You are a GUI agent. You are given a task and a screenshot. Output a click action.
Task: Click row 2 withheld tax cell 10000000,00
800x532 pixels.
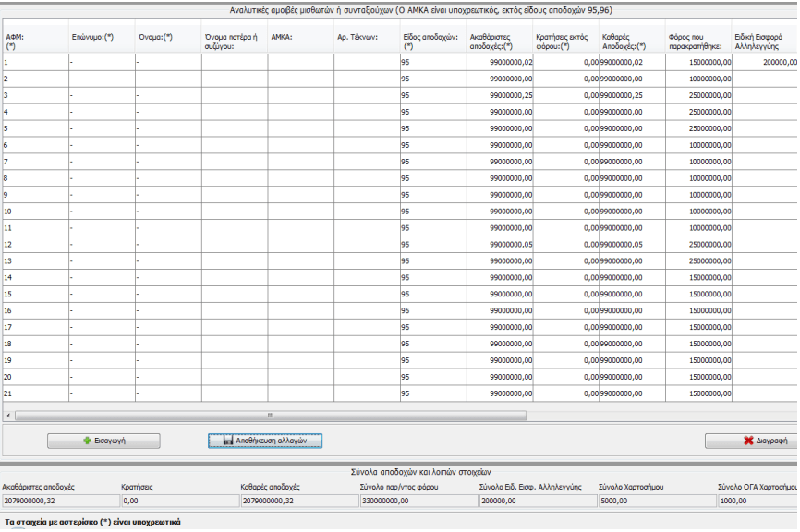[699, 79]
